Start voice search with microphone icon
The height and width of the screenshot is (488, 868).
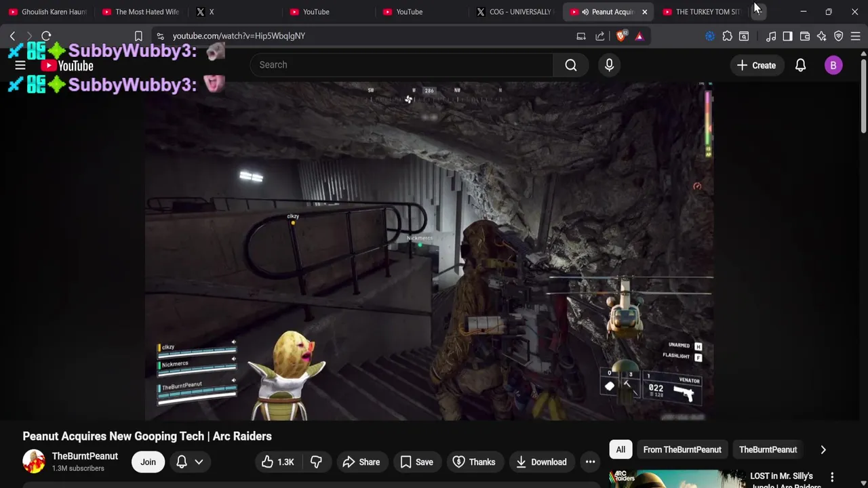609,65
